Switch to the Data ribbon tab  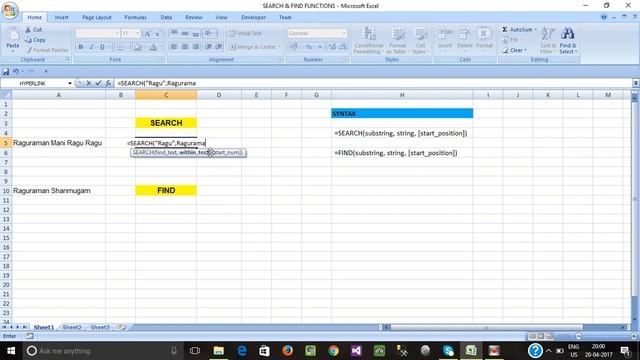166,18
